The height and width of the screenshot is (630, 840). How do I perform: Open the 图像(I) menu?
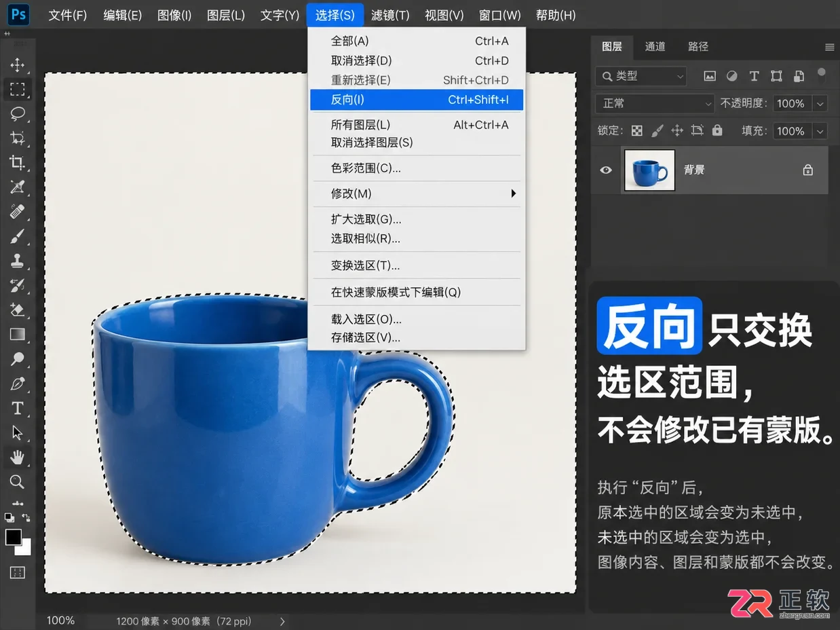[174, 15]
